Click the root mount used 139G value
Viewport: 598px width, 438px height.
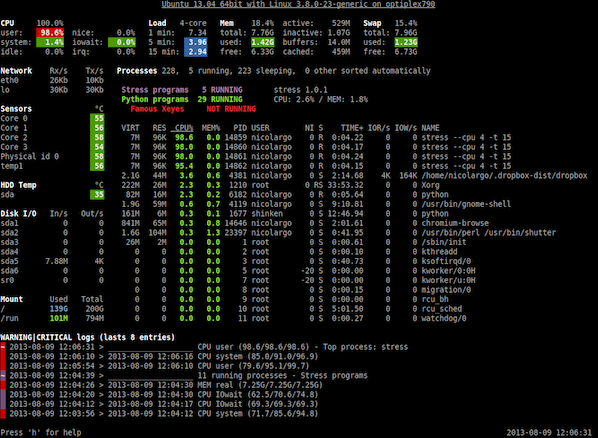58,309
